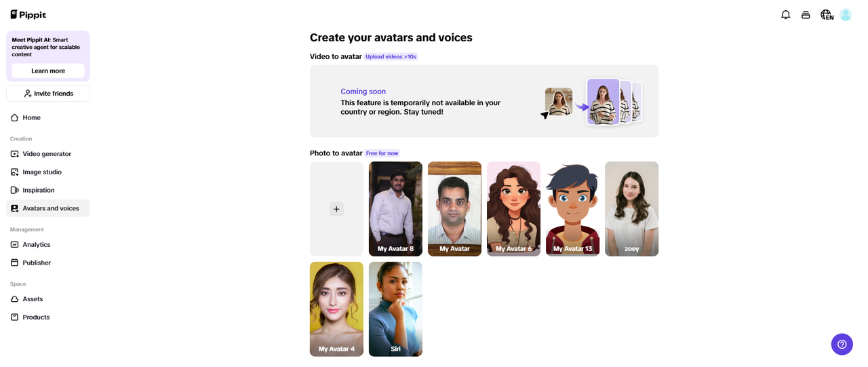Change language with the globe EN icon

826,14
